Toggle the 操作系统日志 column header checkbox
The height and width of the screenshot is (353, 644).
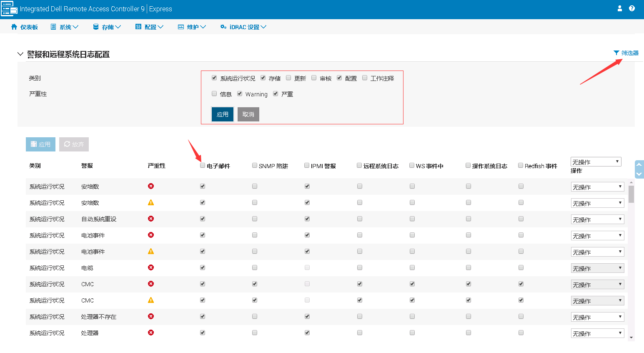[x=468, y=165]
